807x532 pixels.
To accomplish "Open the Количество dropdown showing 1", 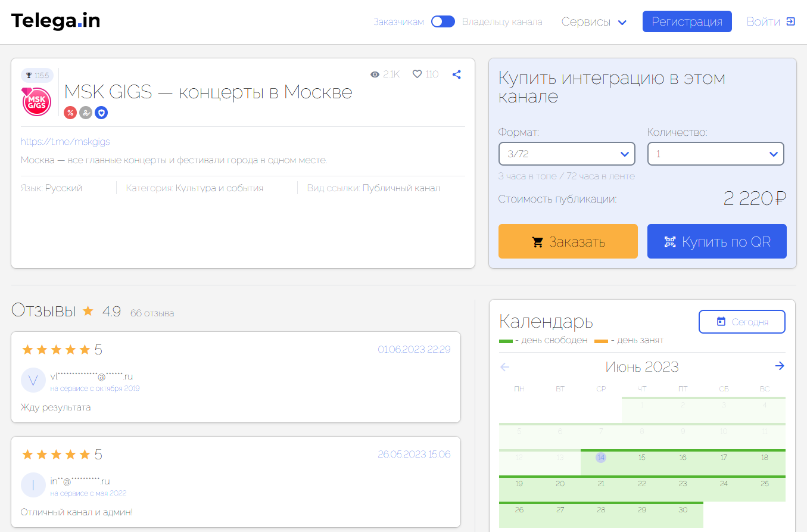I will click(716, 154).
